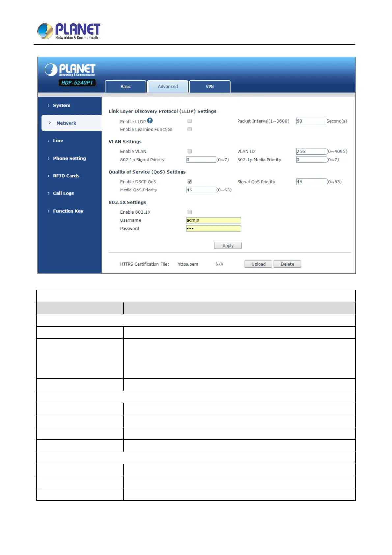Click Quality of Service (QoS) Settings heading

147,172
